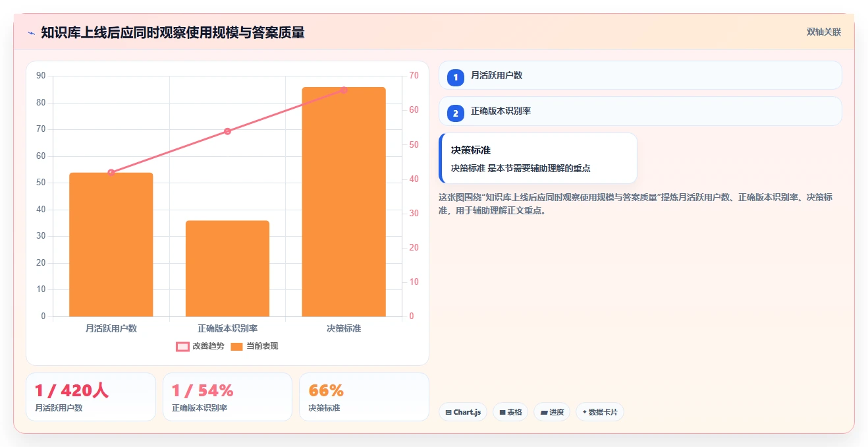The image size is (868, 447).
Task: Select the 决策标准 highlight card
Action: coord(538,158)
